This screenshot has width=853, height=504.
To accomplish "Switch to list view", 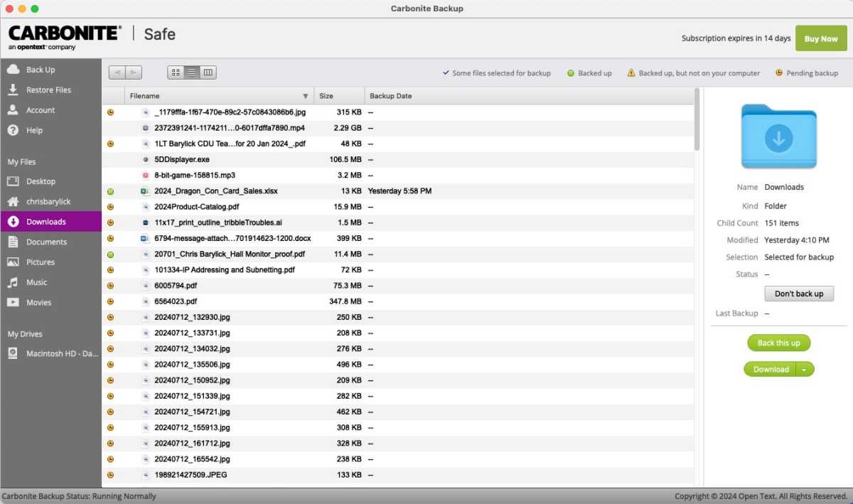I will (192, 73).
